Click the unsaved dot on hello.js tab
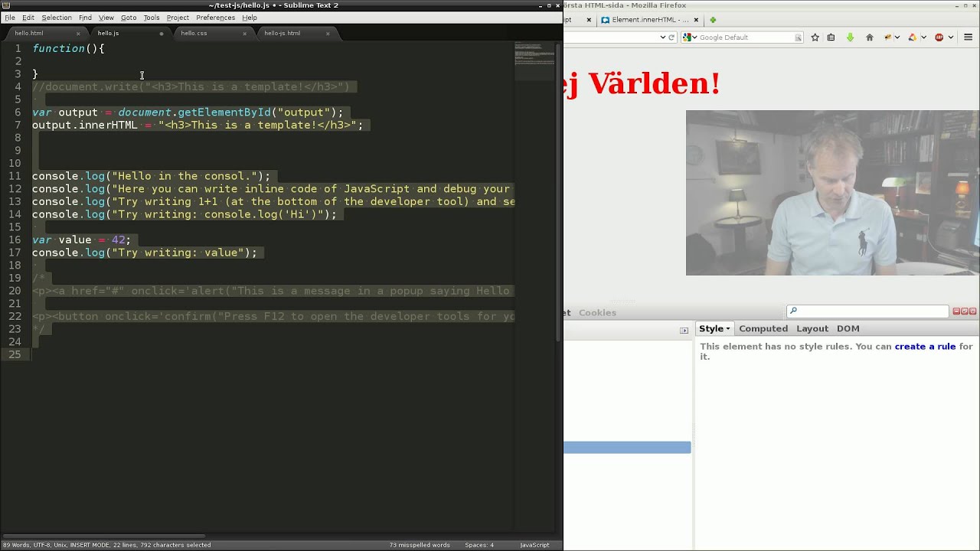This screenshot has width=980, height=551. point(162,34)
